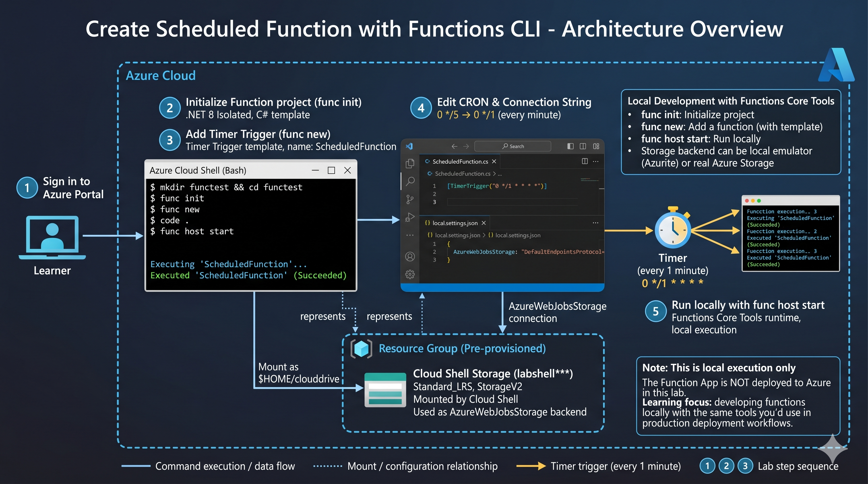The height and width of the screenshot is (484, 868).
Task: Click the "Standard_LRS, StorageV2" line
Action: tap(468, 386)
